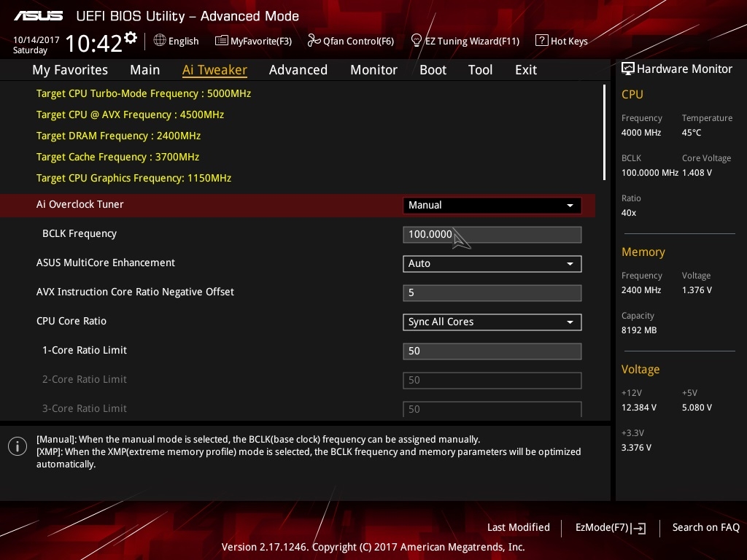Click the Last Modified button
Viewport: 747px width, 560px height.
(x=518, y=527)
